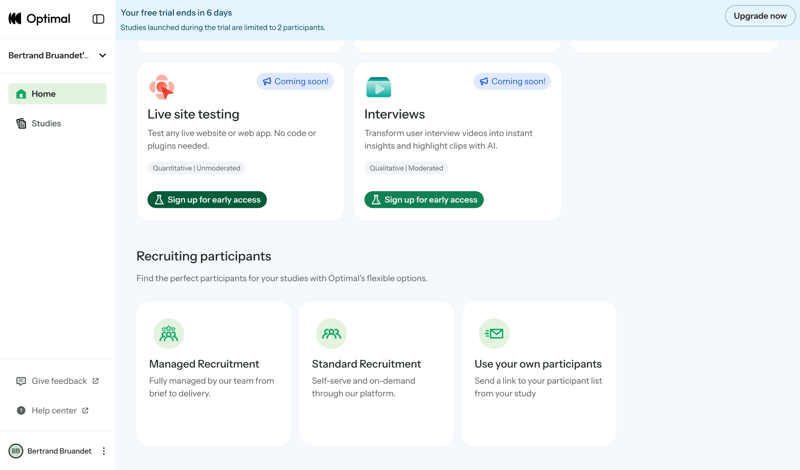Open the Help center link
Viewport: 800px width, 470px height.
point(53,411)
